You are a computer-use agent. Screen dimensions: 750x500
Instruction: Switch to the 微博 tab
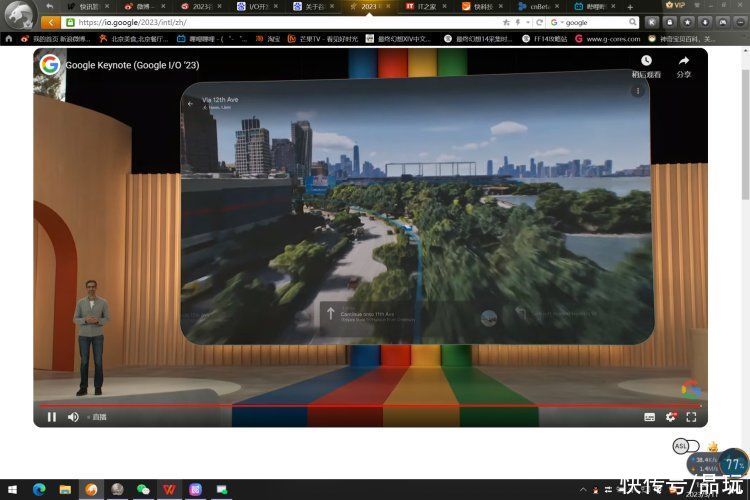[144, 7]
